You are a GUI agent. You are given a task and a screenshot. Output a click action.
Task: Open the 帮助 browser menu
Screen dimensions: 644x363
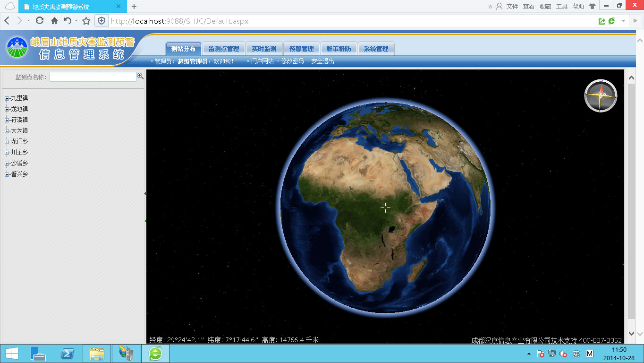[578, 7]
